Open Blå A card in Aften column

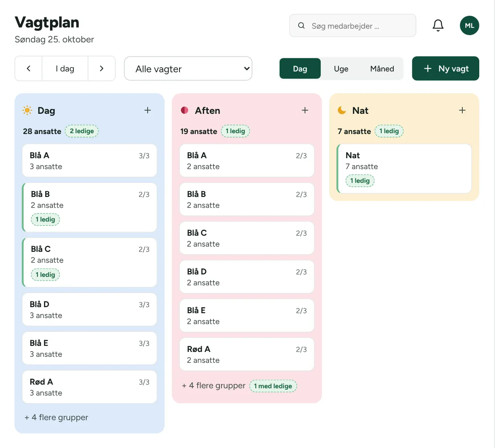(x=247, y=161)
